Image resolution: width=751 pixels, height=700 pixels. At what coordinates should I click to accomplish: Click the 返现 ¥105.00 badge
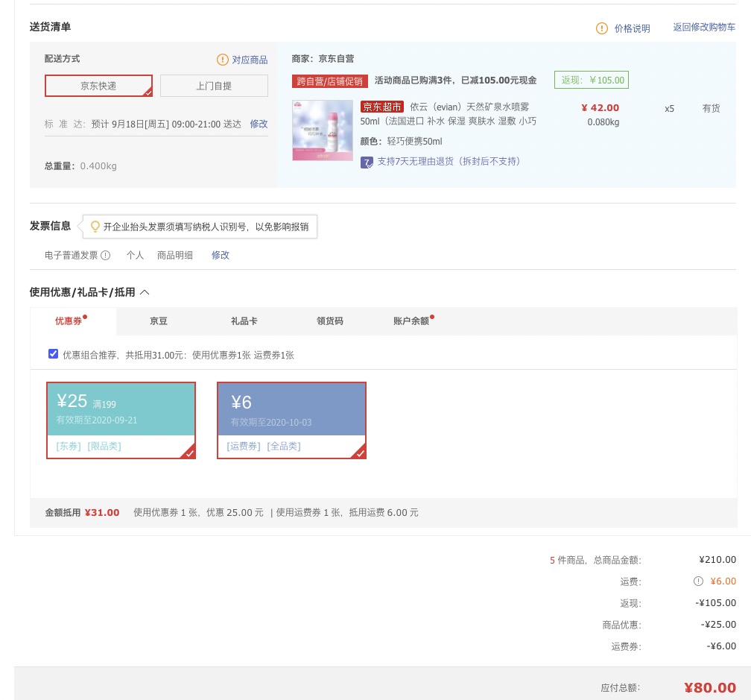click(592, 80)
